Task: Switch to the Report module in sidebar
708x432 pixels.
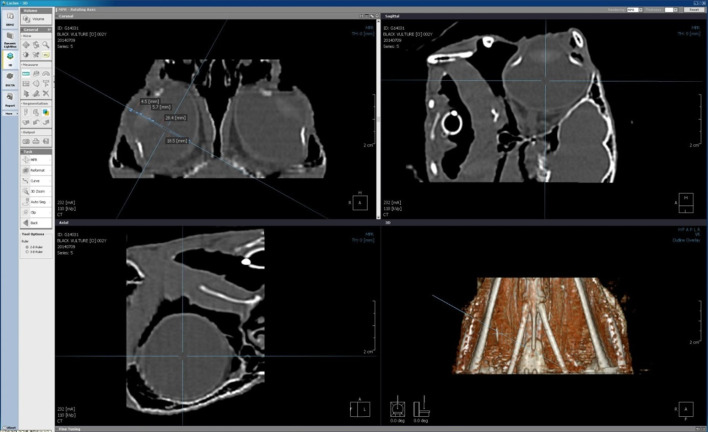Action: click(10, 100)
